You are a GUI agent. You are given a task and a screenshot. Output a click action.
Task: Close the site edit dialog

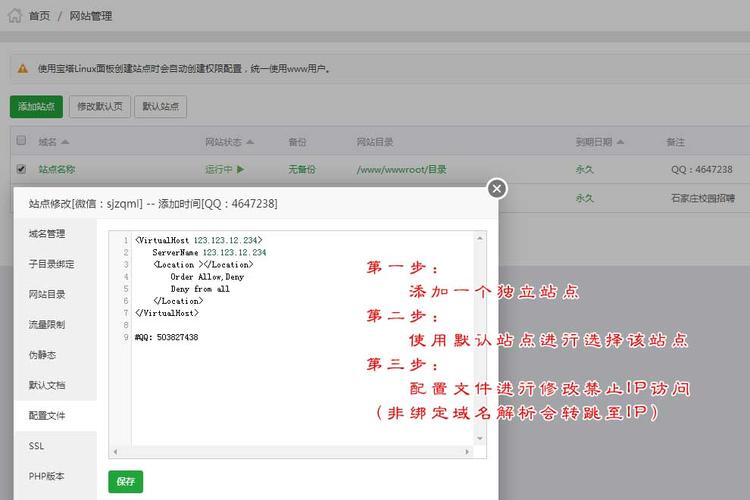(x=497, y=189)
